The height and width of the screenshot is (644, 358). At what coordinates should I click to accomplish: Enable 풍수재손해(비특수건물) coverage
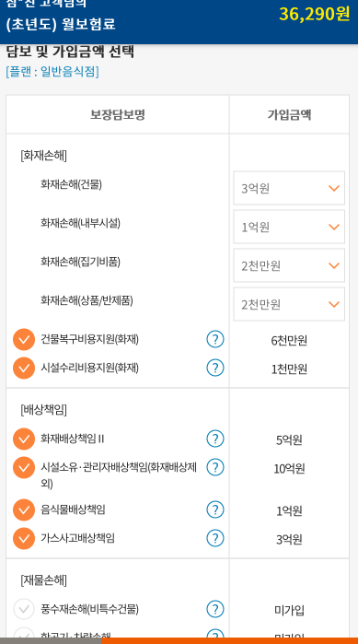pos(24,610)
